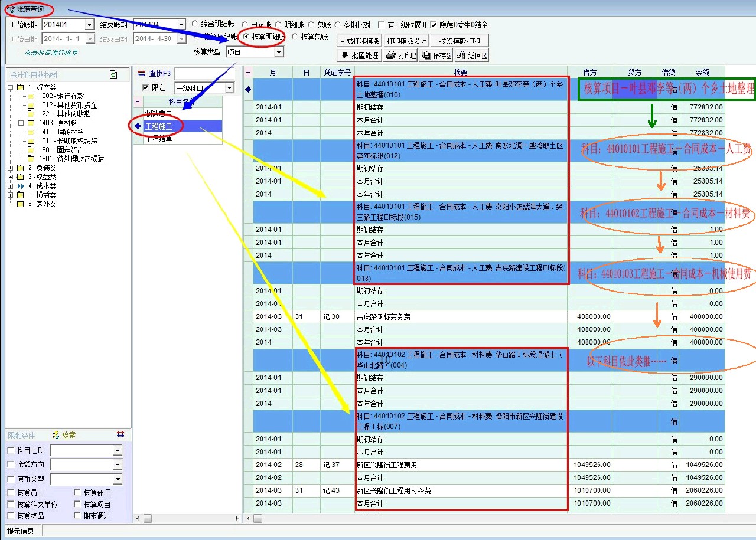Uncheck the 隐藏0发生0结余 checkbox
This screenshot has height=540, width=756.
click(x=434, y=25)
